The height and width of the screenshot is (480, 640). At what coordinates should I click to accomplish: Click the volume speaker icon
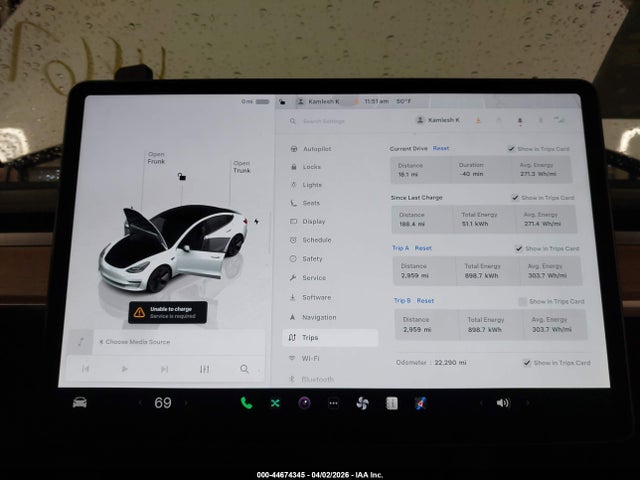[x=503, y=403]
